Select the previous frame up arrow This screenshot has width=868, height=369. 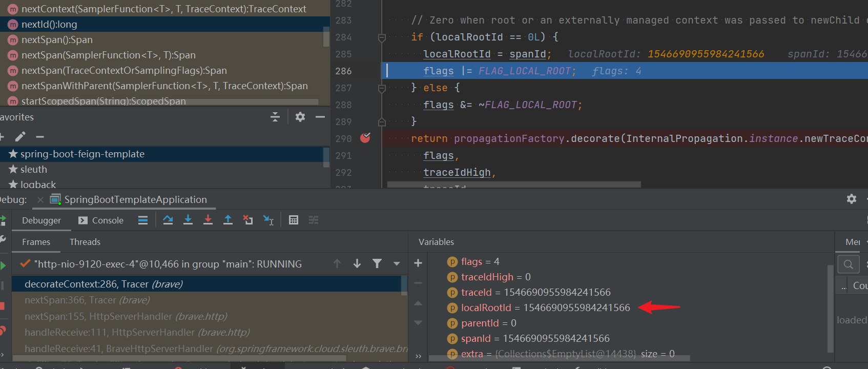coord(337,263)
